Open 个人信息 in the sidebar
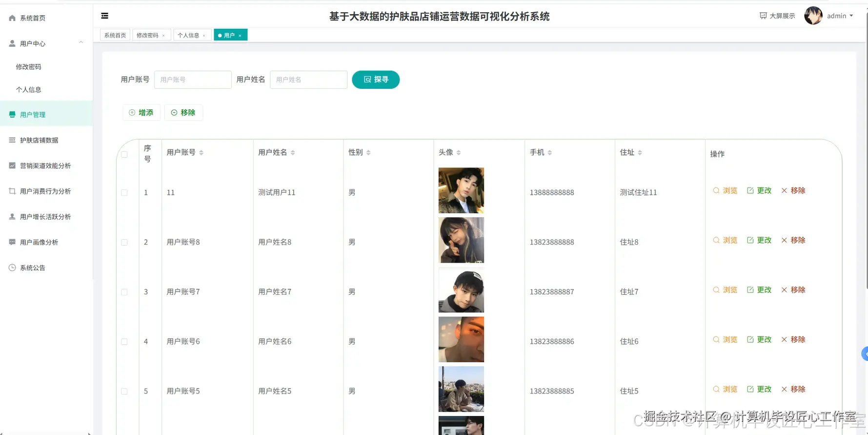 28,90
